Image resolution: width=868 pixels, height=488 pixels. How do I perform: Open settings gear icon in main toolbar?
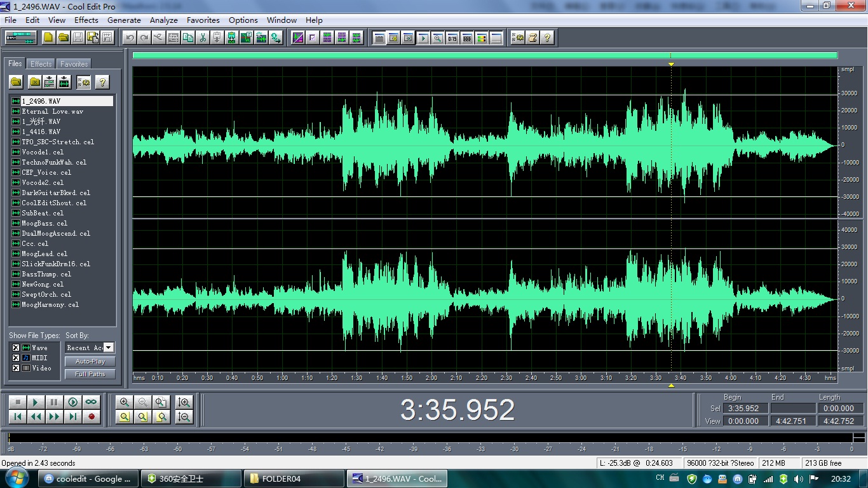click(x=518, y=37)
